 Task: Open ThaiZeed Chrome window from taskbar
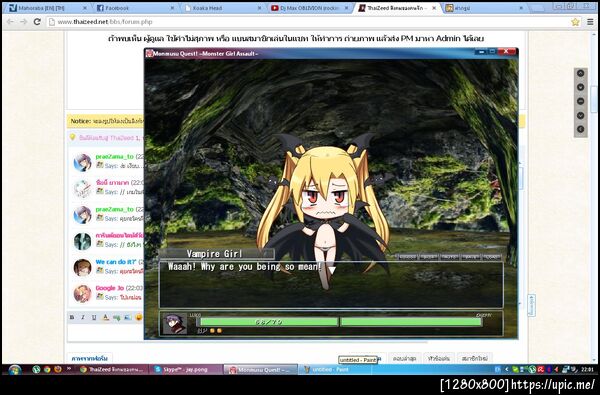[x=112, y=370]
